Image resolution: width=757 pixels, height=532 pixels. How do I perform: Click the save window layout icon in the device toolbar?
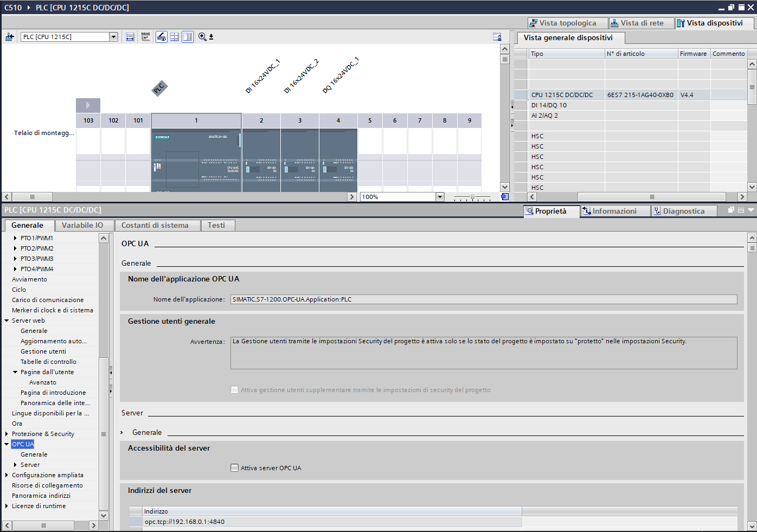[497, 37]
